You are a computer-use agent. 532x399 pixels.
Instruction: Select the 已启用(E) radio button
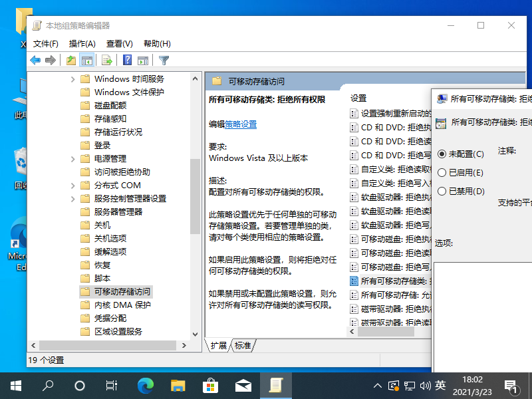tap(442, 173)
